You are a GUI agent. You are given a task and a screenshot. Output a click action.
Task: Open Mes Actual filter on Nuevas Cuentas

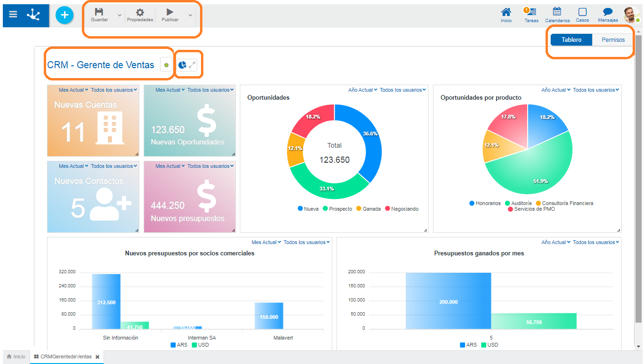[73, 90]
